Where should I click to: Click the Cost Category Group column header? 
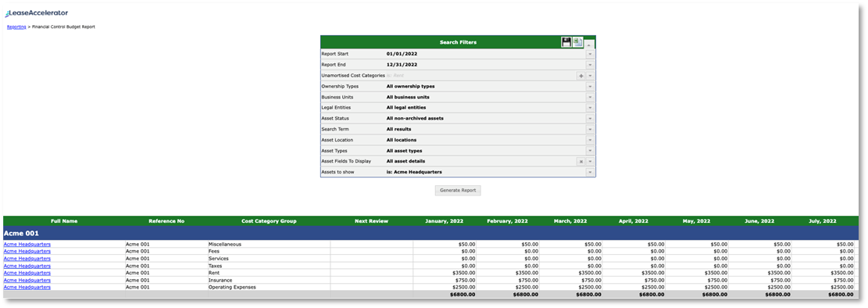pos(269,221)
